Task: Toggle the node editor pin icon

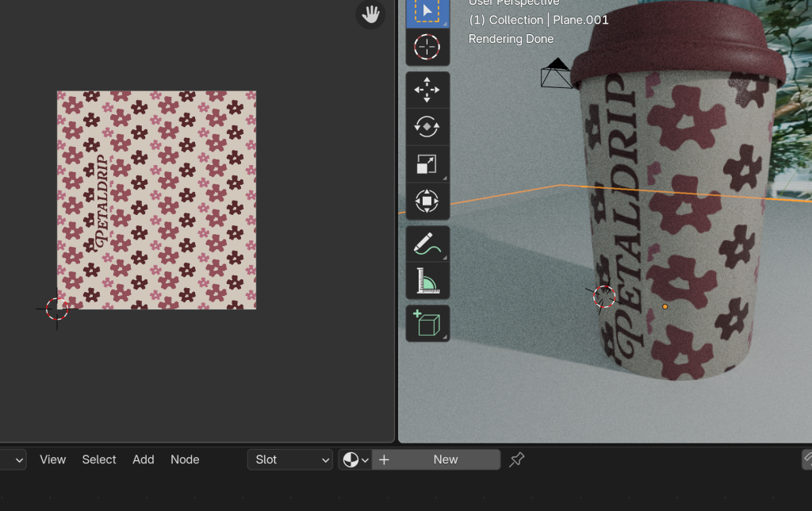Action: 517,459
